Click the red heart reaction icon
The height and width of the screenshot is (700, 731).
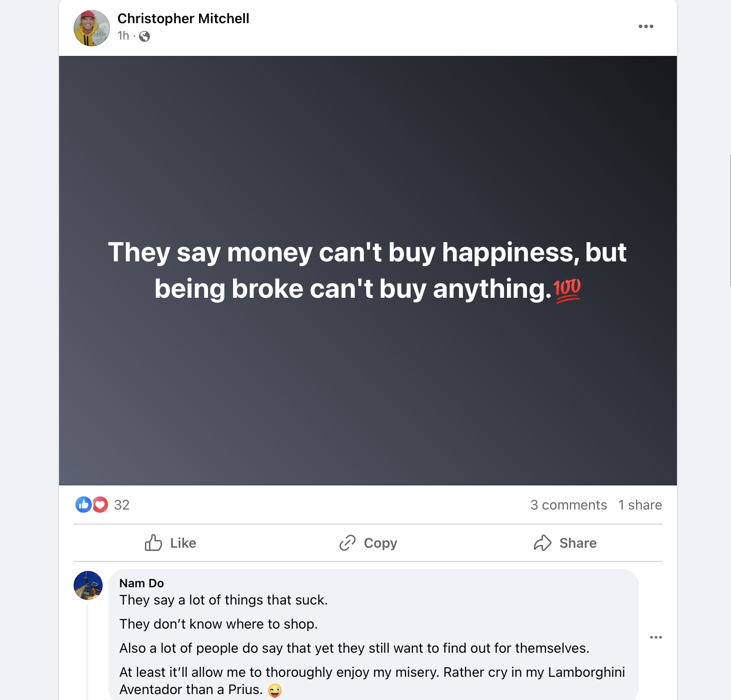coord(100,505)
